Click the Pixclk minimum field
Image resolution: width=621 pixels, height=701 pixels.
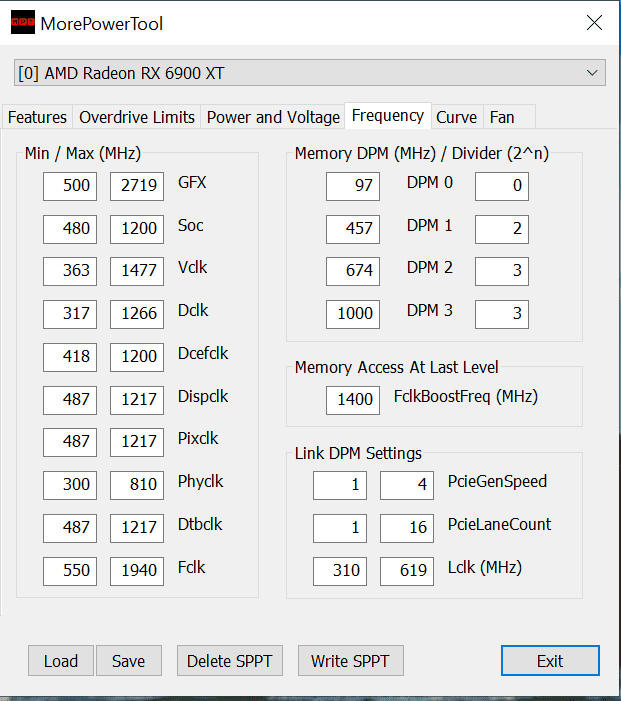point(70,442)
